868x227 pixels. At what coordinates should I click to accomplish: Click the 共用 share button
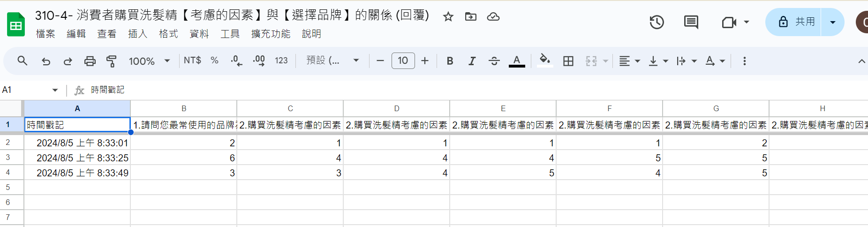click(x=795, y=22)
